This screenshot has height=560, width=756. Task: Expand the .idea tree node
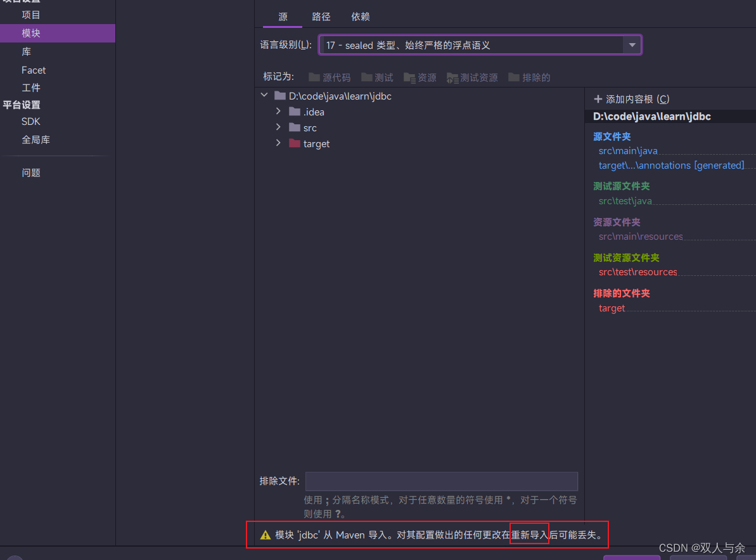coord(278,112)
